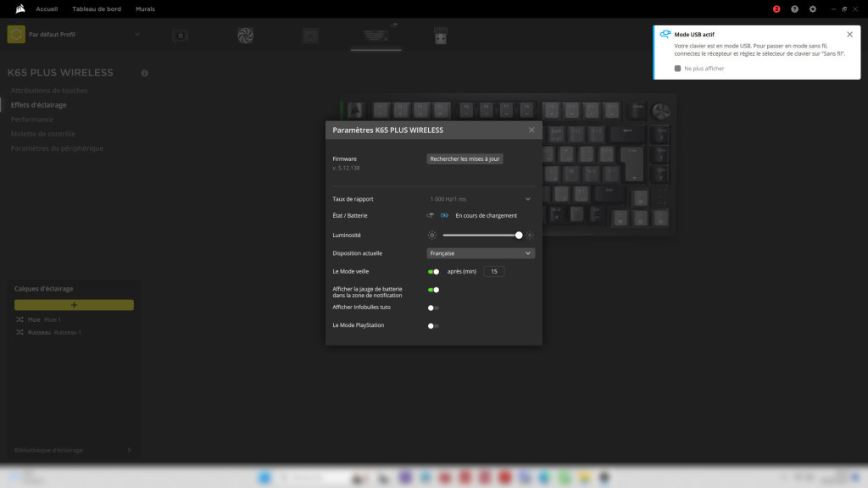Viewport: 868px width, 488px height.
Task: Click the shuffle icon beside Ruisseau
Action: (20, 332)
